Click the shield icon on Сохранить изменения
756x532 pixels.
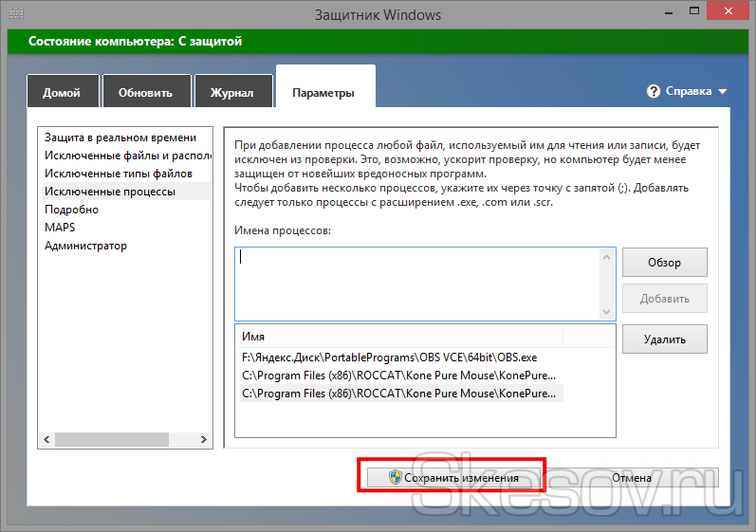[394, 478]
